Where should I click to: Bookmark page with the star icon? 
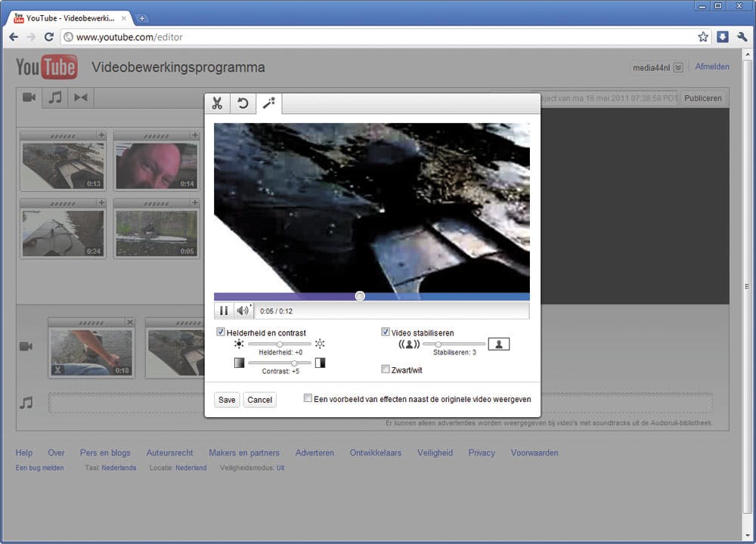(703, 36)
